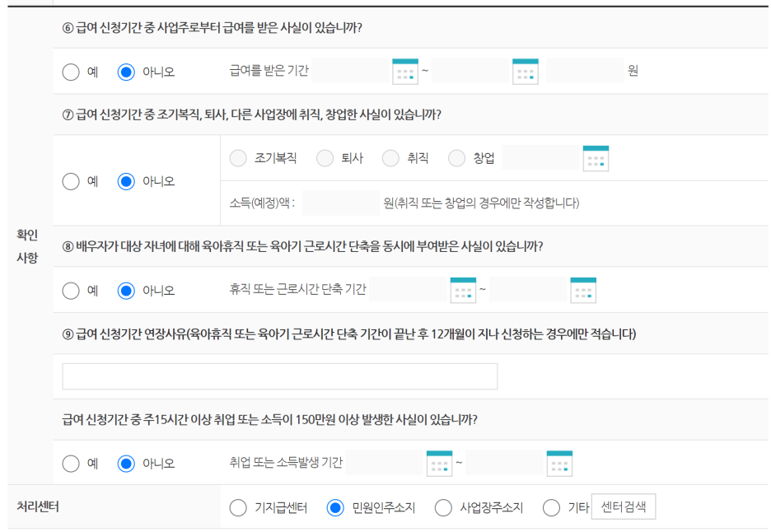Open end-date calendar for 급여를 받은 기간
This screenshot has width=771, height=532.
526,72
